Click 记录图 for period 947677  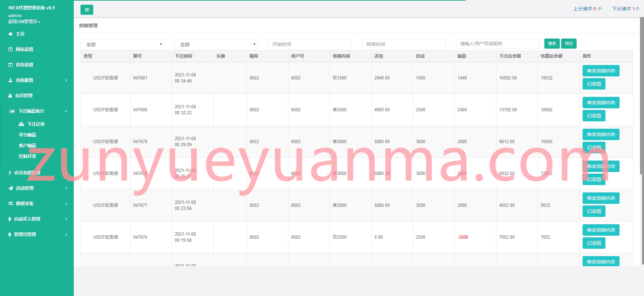pyautogui.click(x=594, y=211)
